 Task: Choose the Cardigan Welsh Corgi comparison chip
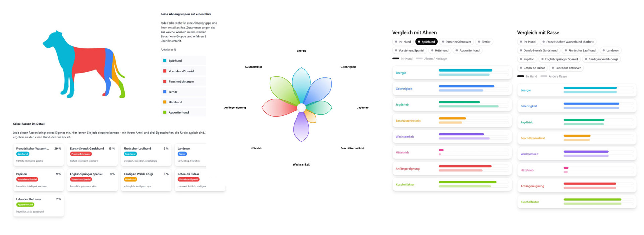(x=601, y=59)
